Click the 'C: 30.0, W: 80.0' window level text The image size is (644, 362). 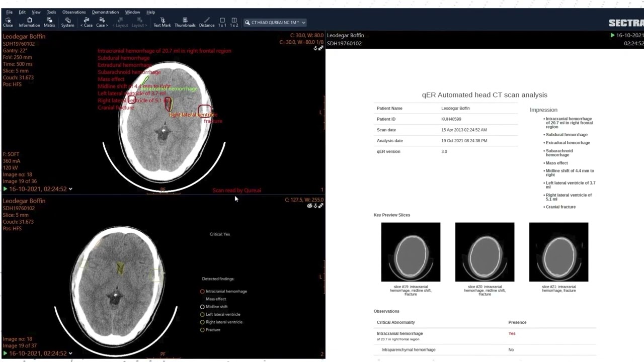coord(307,36)
